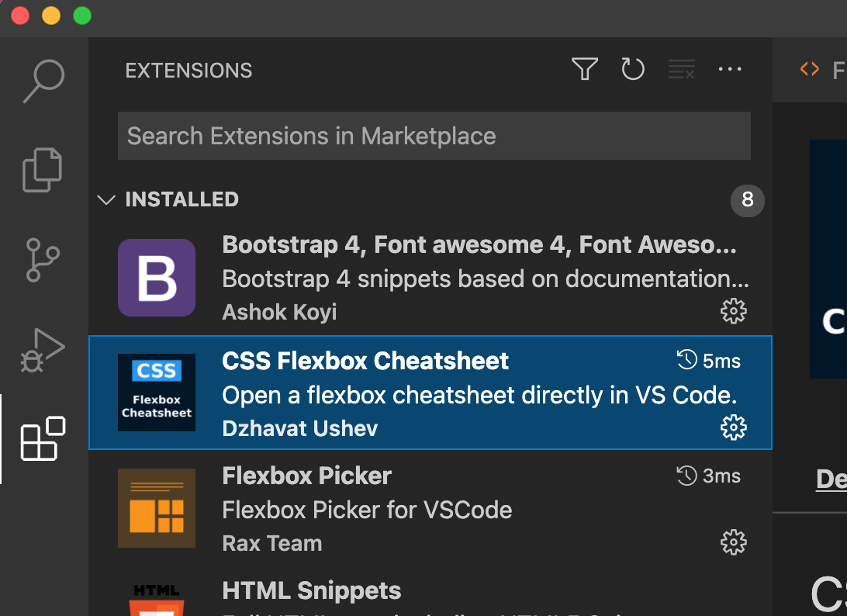Click 'Open a flexbox cheatsheet directly' description
Screen dimensions: 847x616
click(x=479, y=396)
